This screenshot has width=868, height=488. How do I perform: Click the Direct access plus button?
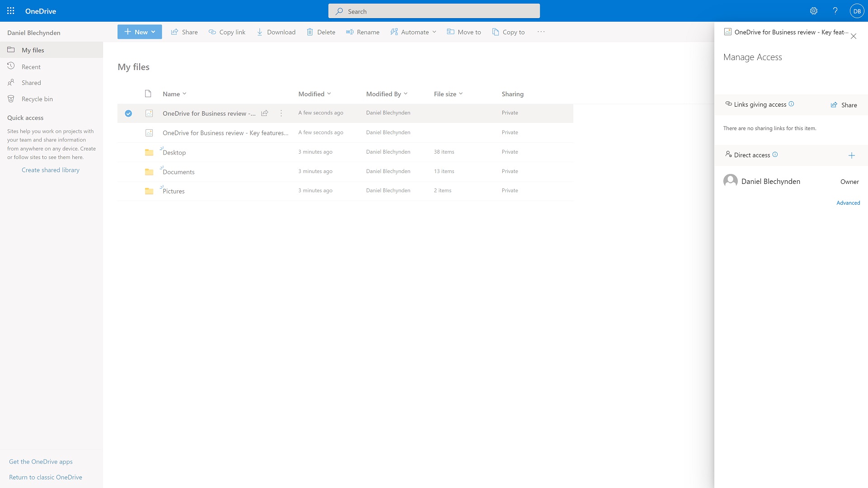(852, 155)
